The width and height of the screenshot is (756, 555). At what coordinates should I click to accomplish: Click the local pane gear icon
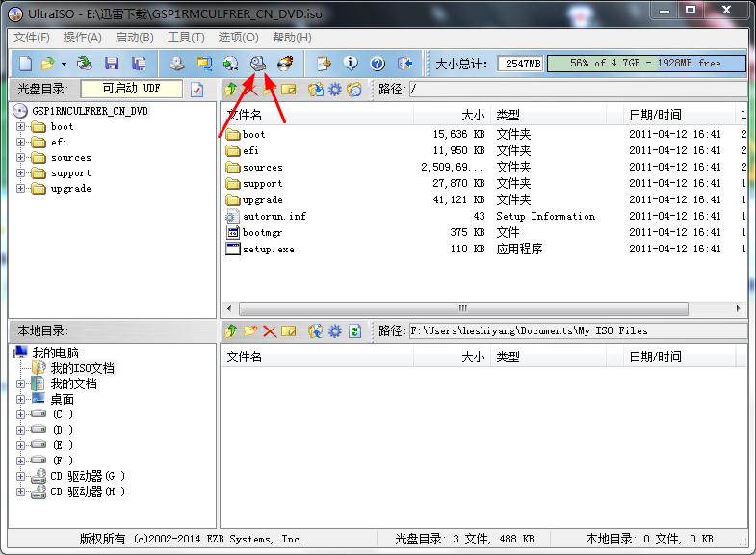tap(334, 331)
